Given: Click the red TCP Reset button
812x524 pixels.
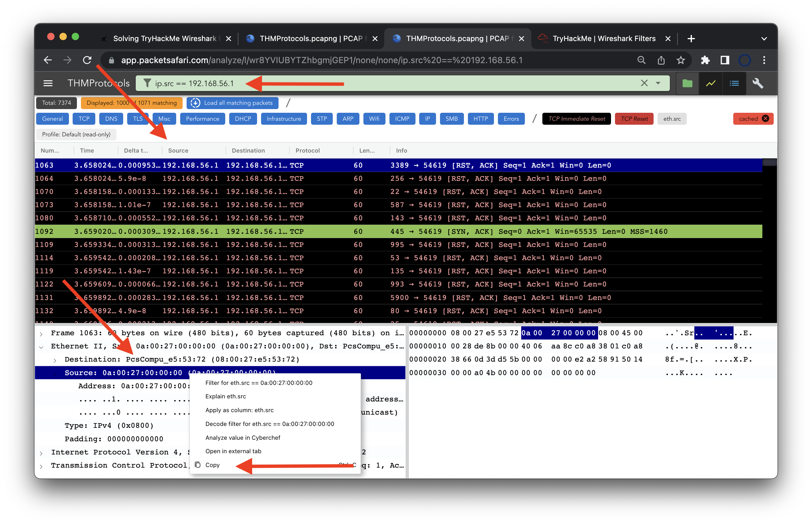Looking at the screenshot, I should [x=634, y=119].
